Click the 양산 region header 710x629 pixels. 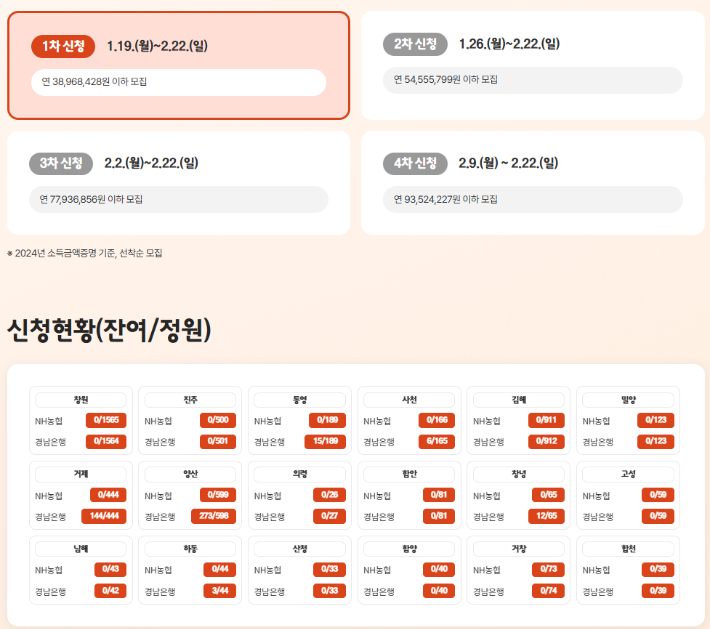[190, 474]
